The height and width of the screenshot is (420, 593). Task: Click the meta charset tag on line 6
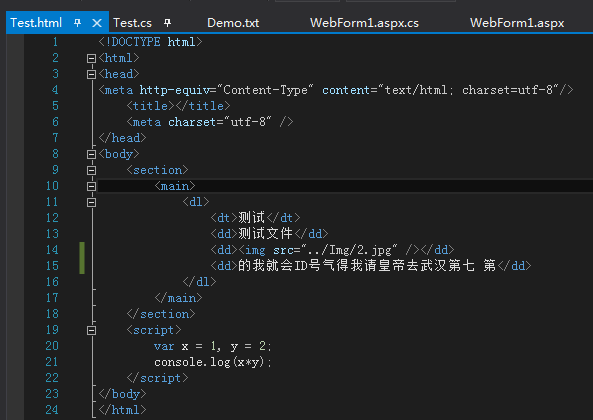pos(210,122)
